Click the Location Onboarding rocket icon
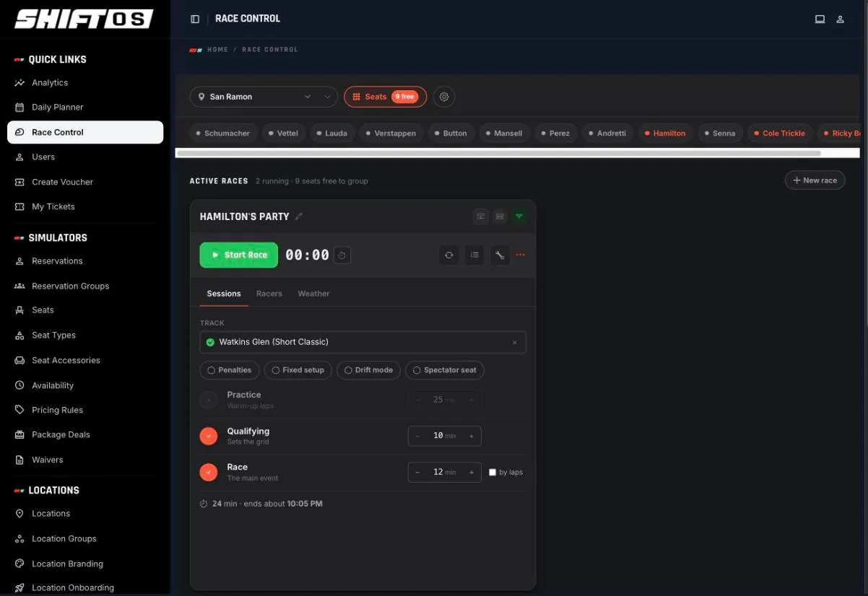The height and width of the screenshot is (596, 868). 19,588
